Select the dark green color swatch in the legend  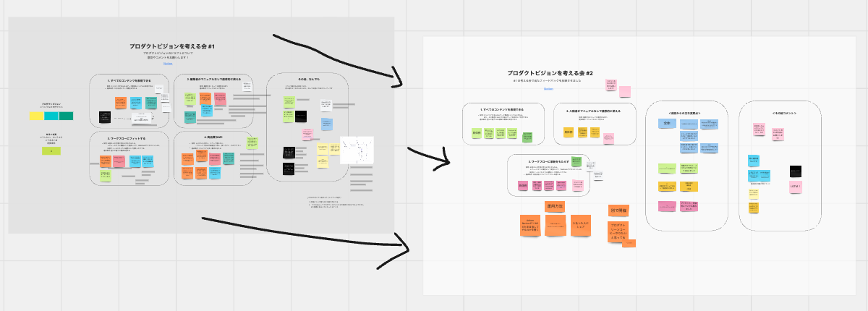[66, 116]
